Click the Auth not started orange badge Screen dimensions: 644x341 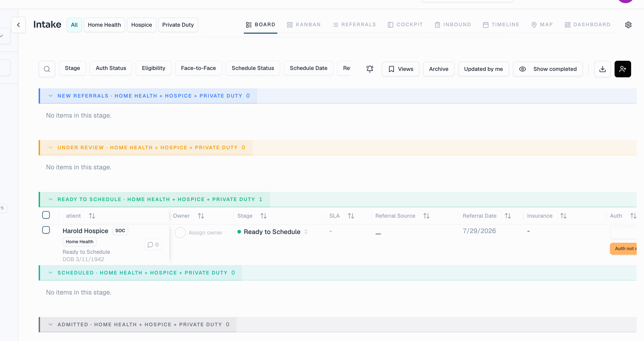pyautogui.click(x=623, y=249)
